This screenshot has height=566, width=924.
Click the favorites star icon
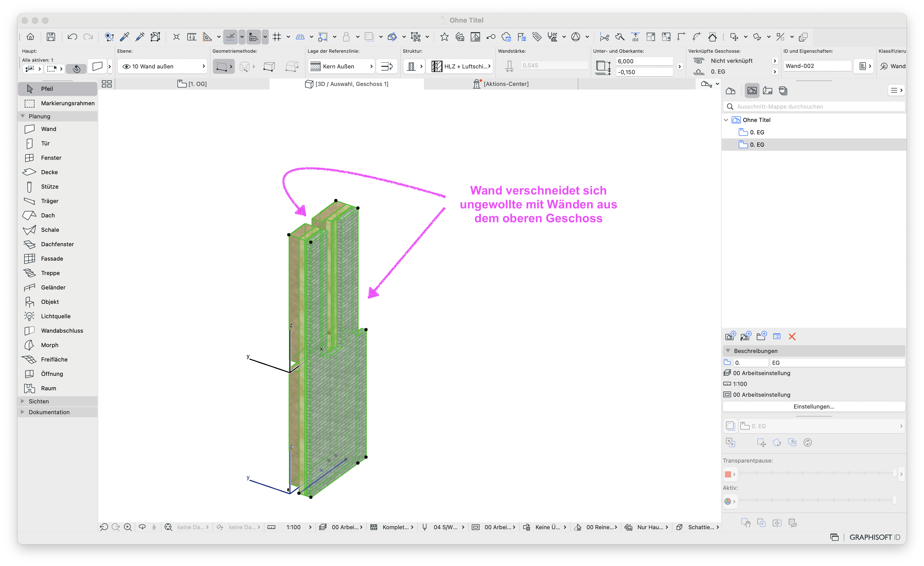(x=444, y=37)
